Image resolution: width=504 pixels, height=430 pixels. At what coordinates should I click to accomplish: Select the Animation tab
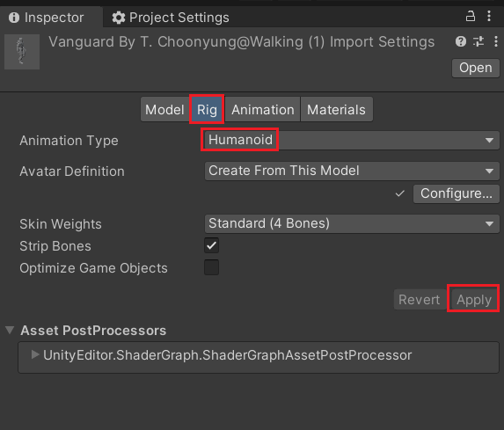pos(263,110)
